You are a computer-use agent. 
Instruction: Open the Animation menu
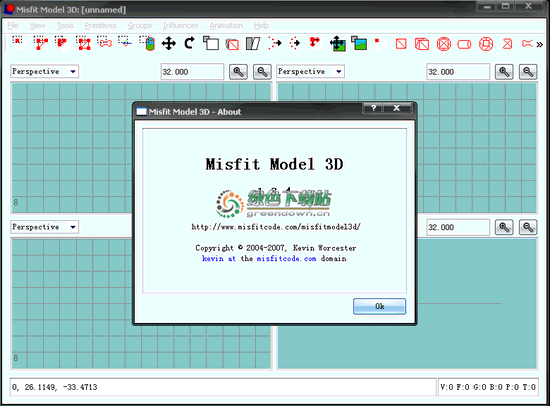pyautogui.click(x=226, y=26)
